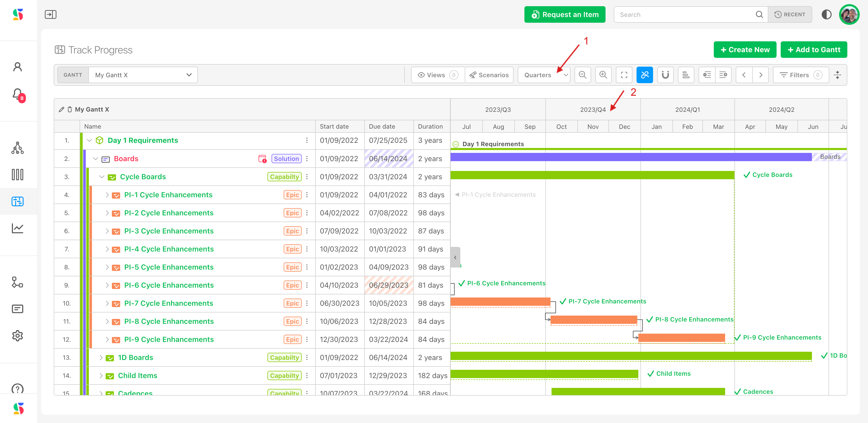
Task: Open the Filters menu
Action: pyautogui.click(x=800, y=75)
